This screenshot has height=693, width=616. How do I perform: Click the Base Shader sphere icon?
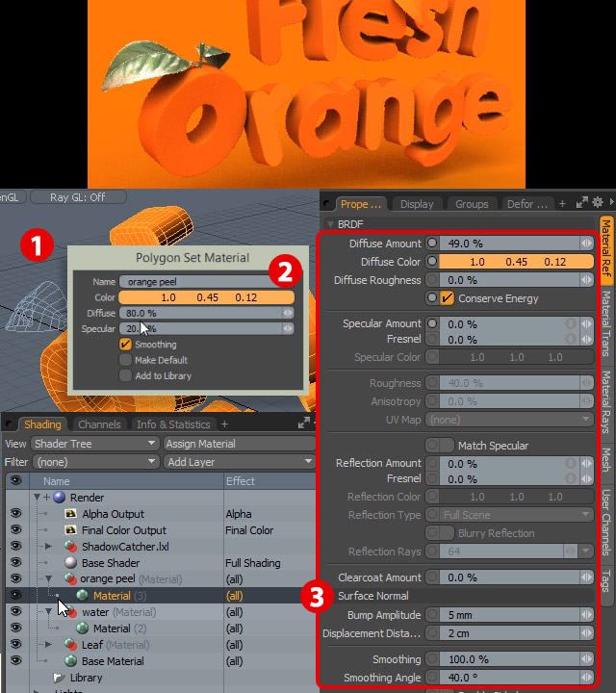tap(70, 563)
